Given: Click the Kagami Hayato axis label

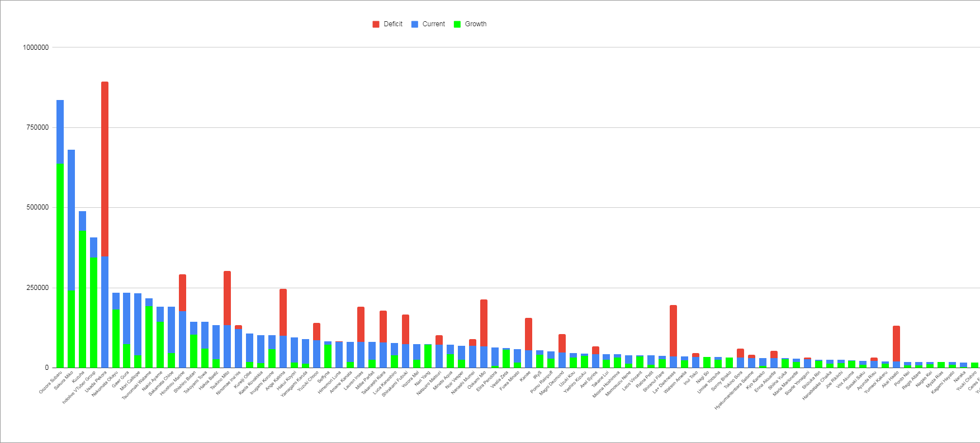Looking at the screenshot, I should (x=943, y=382).
